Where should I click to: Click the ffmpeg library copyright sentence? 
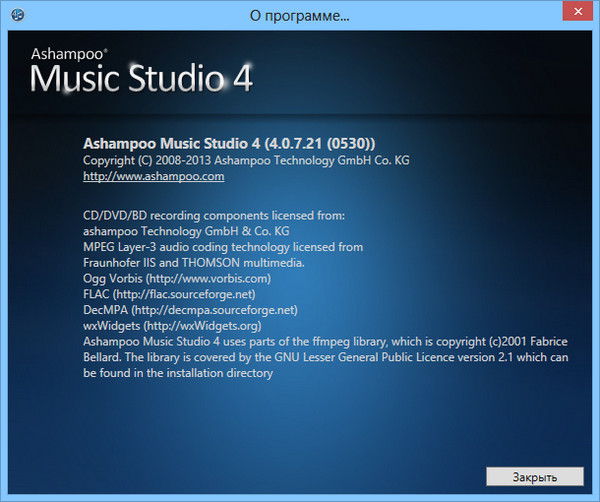pos(325,342)
